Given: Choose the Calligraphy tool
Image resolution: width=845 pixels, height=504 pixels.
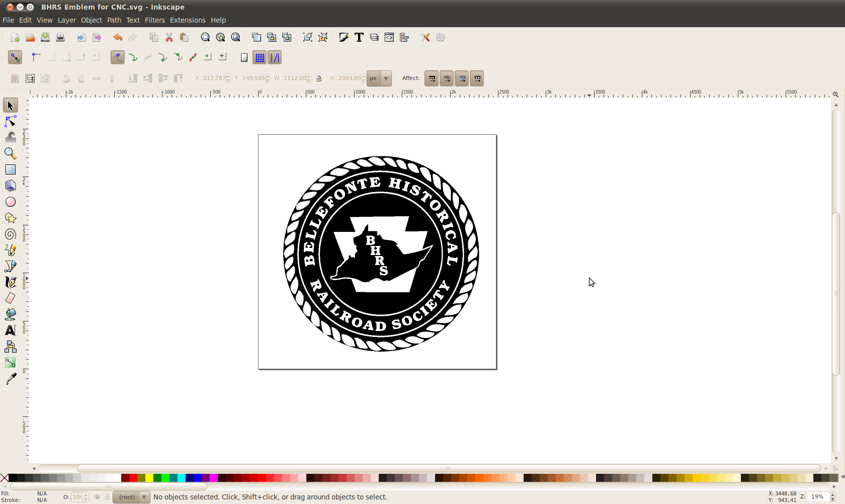Looking at the screenshot, I should 11,282.
